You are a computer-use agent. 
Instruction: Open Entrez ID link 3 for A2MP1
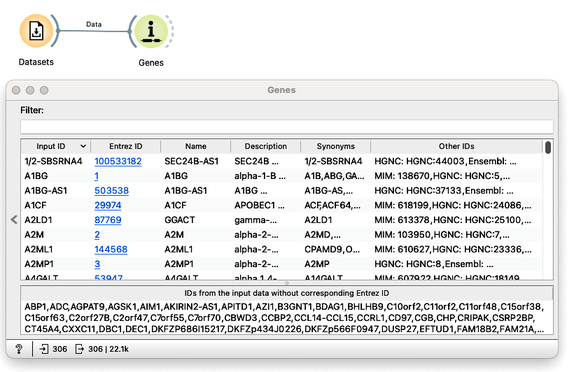[97, 264]
